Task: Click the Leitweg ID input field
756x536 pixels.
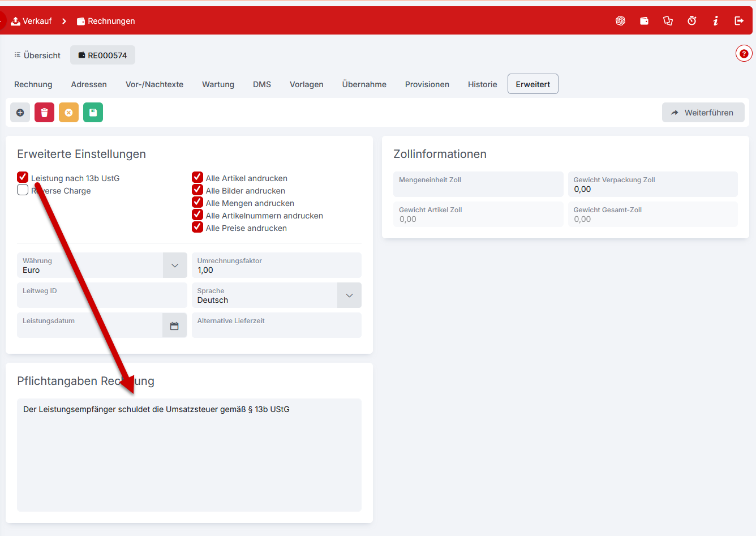Action: point(102,295)
